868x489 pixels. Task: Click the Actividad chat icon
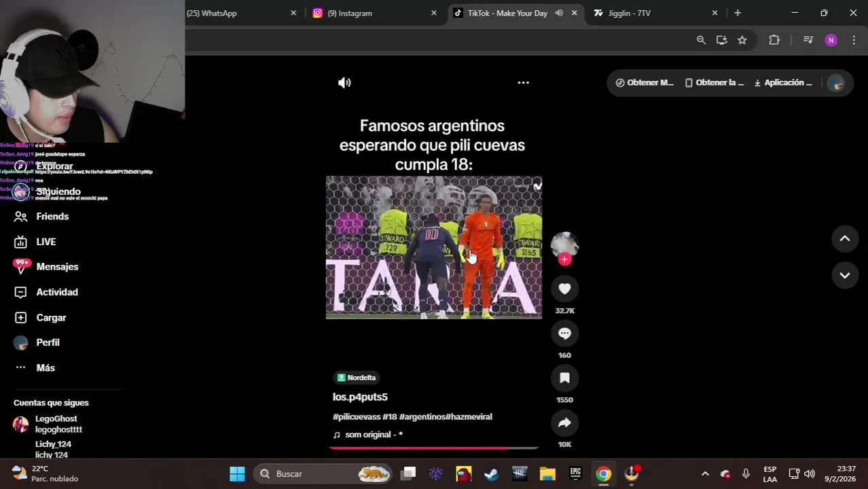[x=21, y=292]
